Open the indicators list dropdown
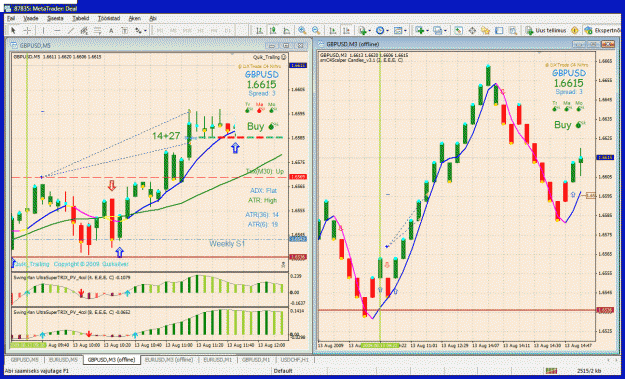The height and width of the screenshot is (379, 625). pos(364,30)
